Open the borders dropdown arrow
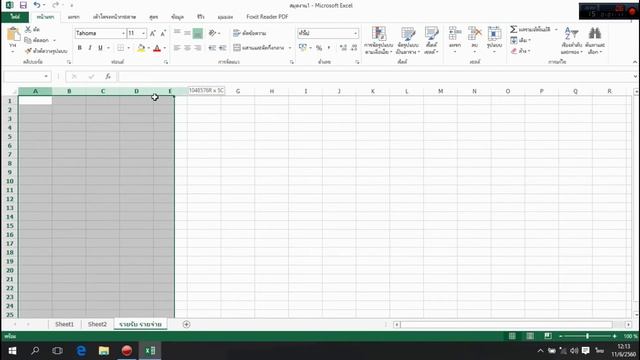The height and width of the screenshot is (360, 640). point(129,48)
